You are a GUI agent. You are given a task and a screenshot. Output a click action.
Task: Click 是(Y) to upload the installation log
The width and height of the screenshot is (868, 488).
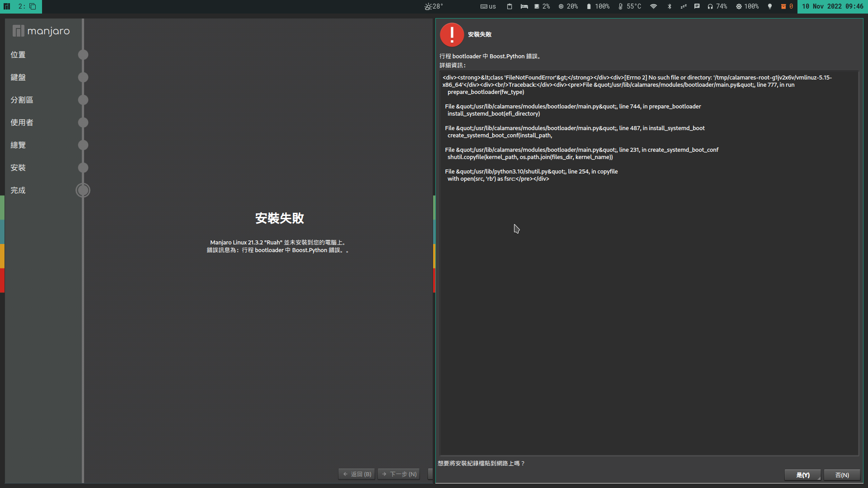click(x=803, y=475)
